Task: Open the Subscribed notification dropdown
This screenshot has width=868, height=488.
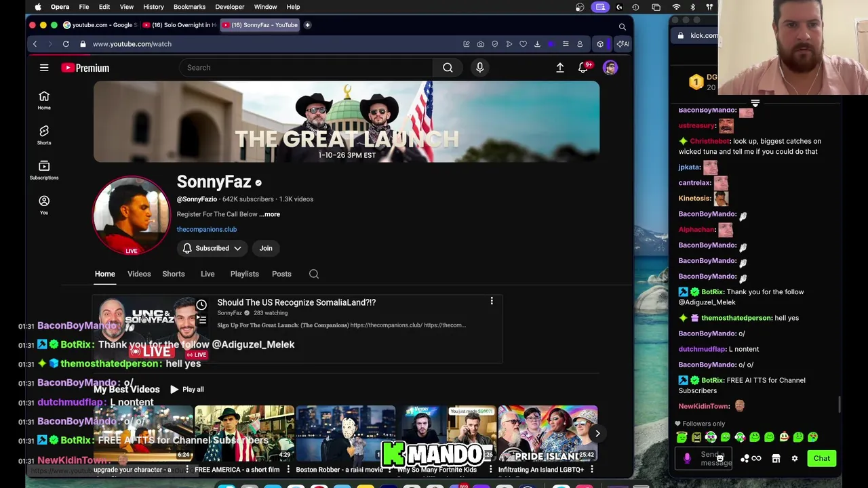Action: [212, 248]
